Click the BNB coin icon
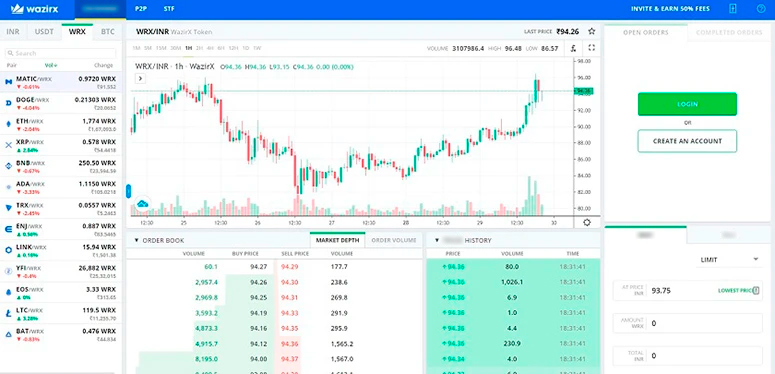 tap(8, 166)
